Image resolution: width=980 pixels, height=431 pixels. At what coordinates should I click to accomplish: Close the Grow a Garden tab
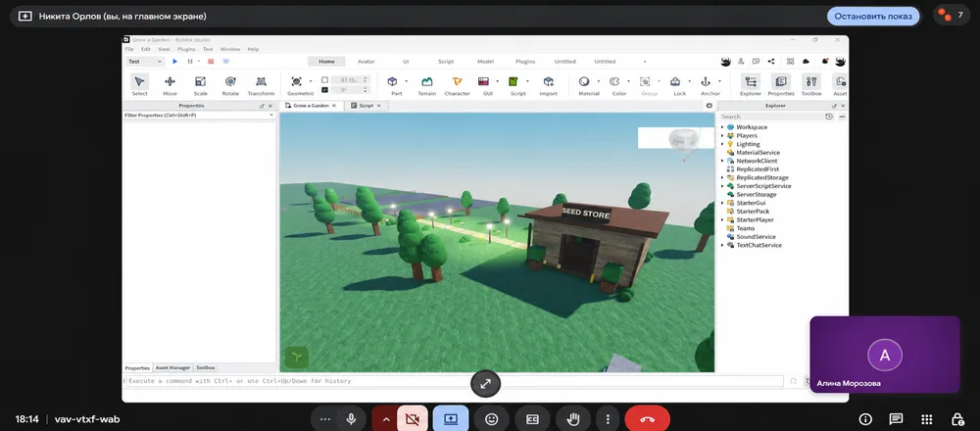tap(334, 106)
